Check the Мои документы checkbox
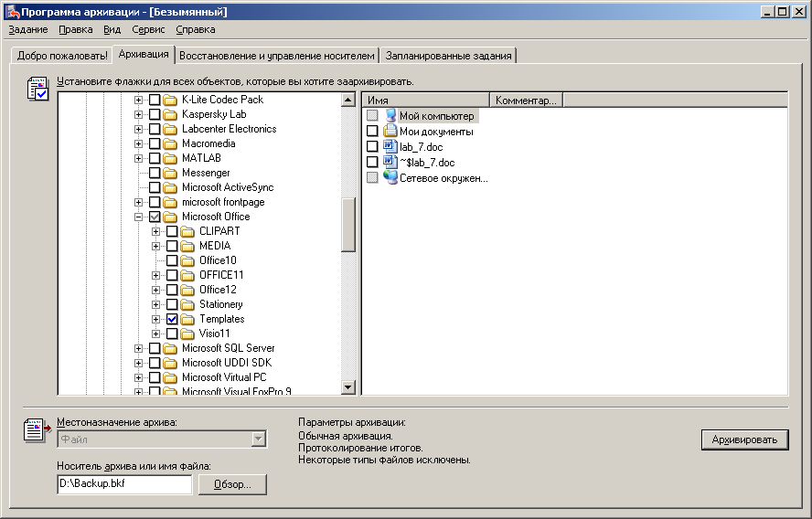Screen dimensions: 812x519 tap(372, 131)
